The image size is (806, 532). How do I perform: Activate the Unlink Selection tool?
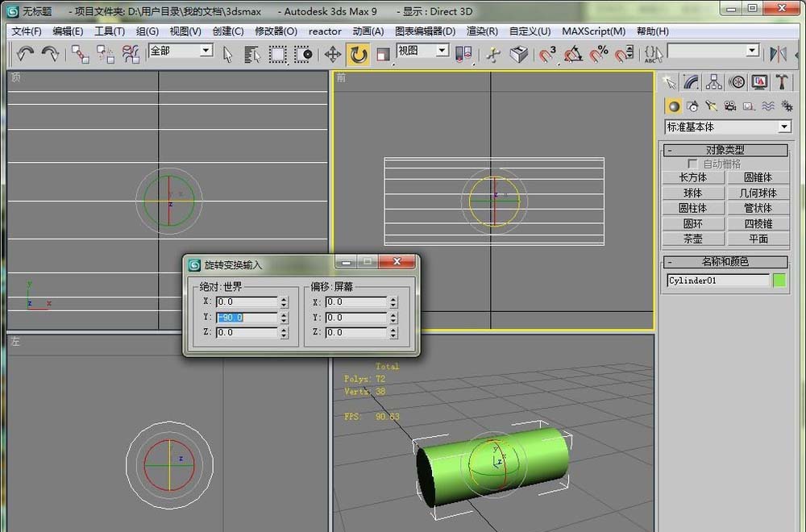[x=106, y=53]
